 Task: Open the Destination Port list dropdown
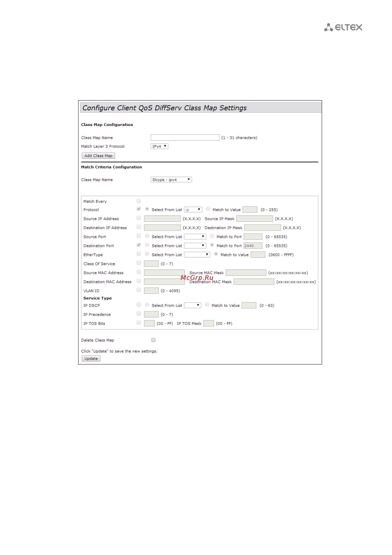tap(195, 246)
